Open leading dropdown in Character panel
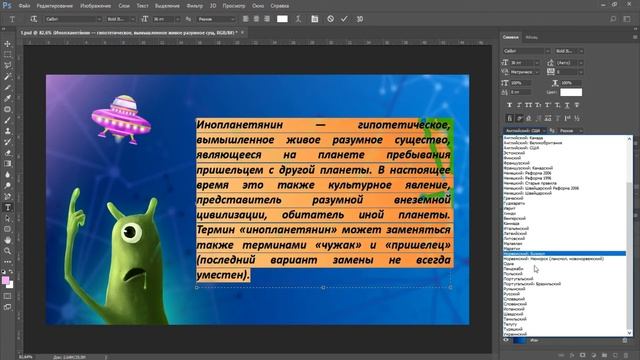Viewport: 640px width, 360px height. point(580,63)
